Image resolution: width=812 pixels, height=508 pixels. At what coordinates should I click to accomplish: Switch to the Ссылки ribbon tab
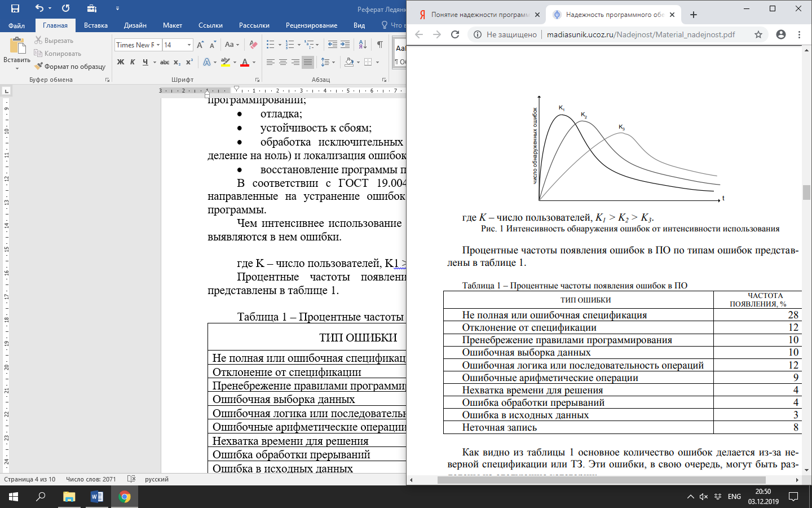pos(210,25)
